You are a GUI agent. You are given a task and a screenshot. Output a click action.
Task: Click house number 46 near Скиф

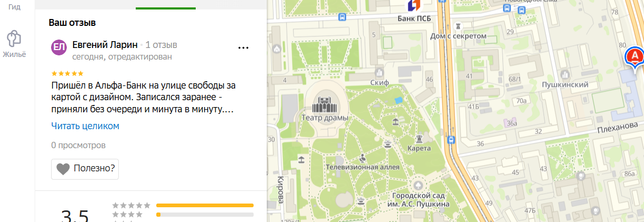pos(429,80)
